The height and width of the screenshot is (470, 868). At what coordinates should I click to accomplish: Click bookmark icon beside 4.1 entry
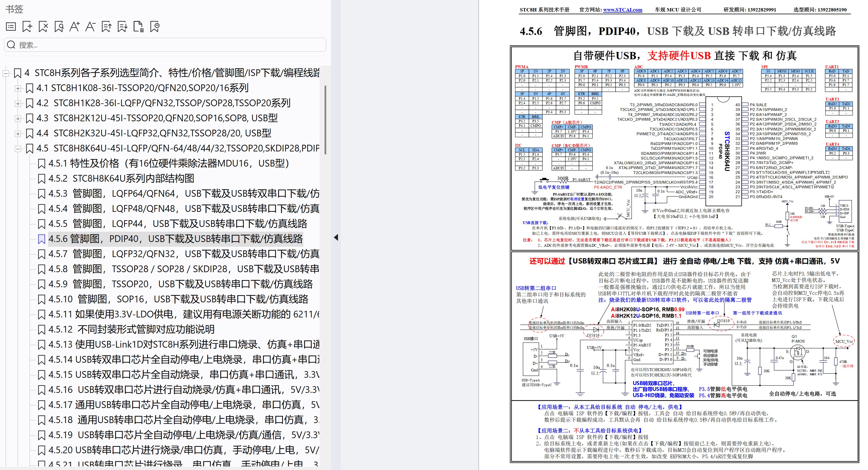(x=30, y=88)
